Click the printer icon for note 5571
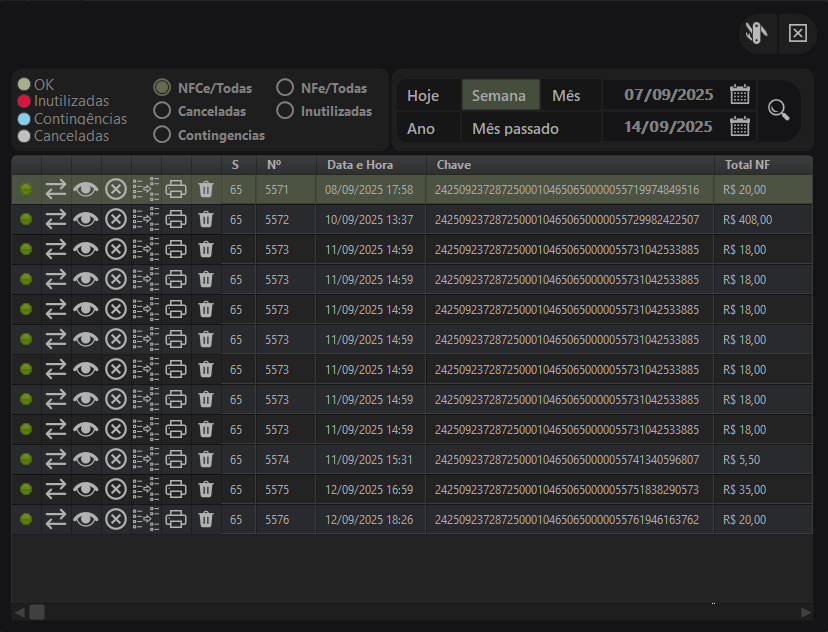The width and height of the screenshot is (828, 632). (x=176, y=189)
